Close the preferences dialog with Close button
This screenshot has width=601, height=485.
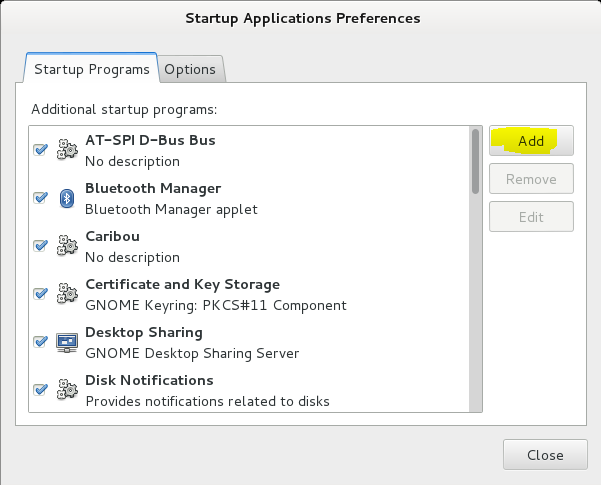(x=545, y=455)
